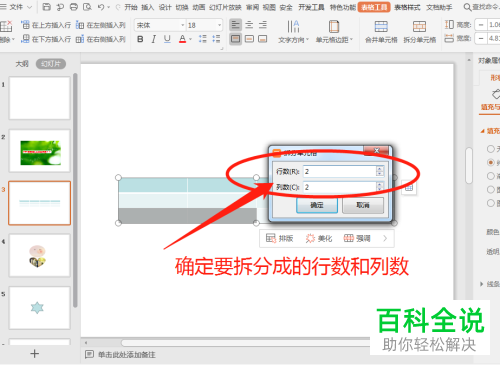Click notes area 单击此处添加备注

click(x=127, y=355)
